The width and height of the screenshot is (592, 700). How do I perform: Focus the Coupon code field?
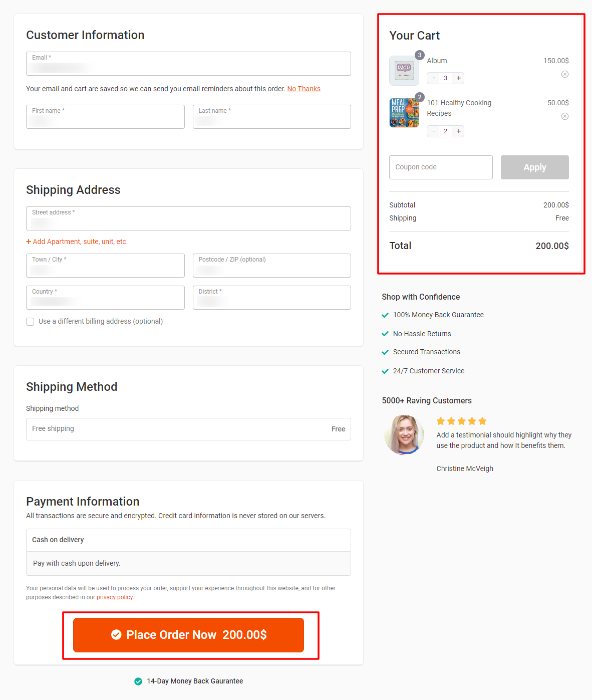(x=441, y=167)
